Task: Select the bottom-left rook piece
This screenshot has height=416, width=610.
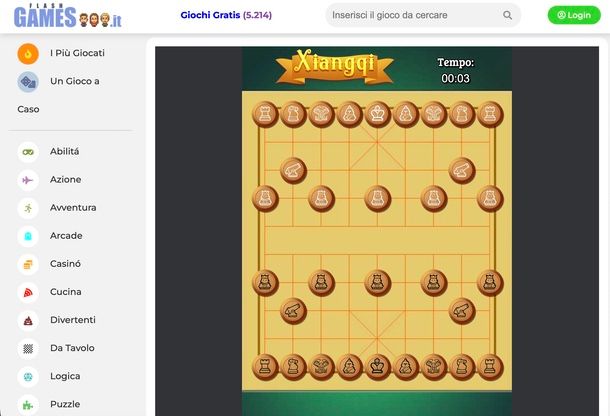Action: [x=265, y=367]
